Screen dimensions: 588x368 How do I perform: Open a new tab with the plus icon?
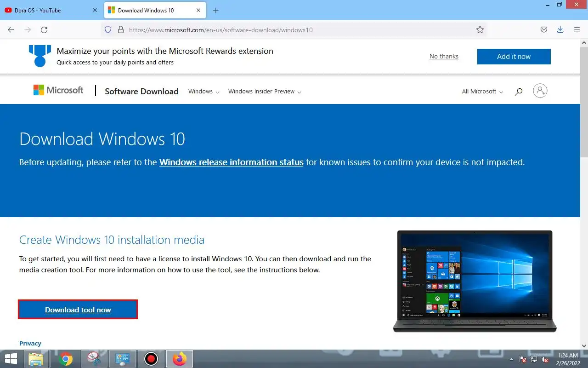pos(216,10)
